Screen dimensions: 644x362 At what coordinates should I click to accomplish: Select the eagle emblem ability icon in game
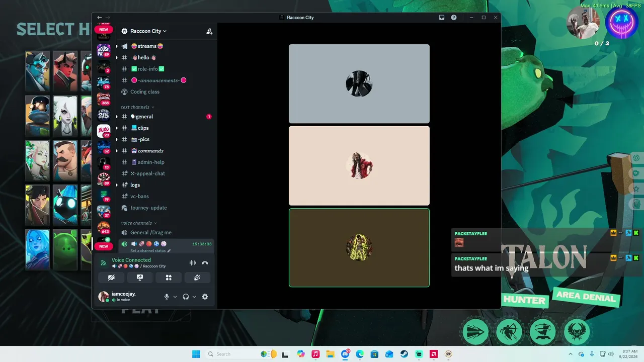tap(577, 332)
